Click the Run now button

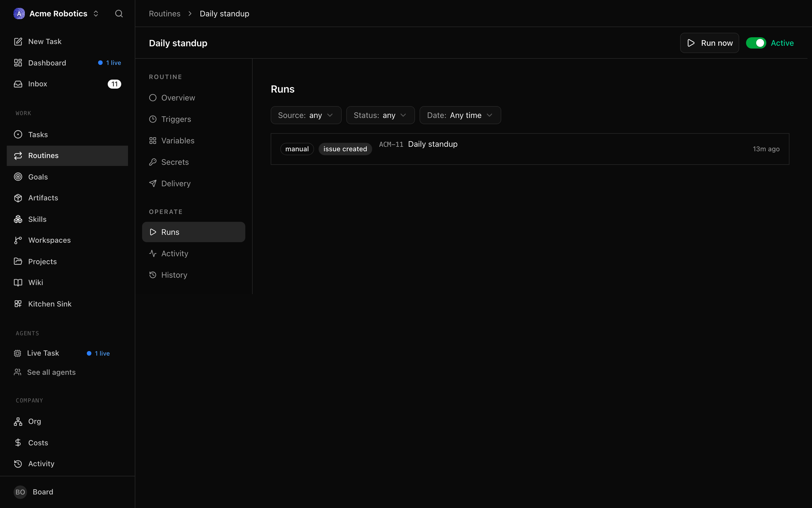tap(709, 43)
